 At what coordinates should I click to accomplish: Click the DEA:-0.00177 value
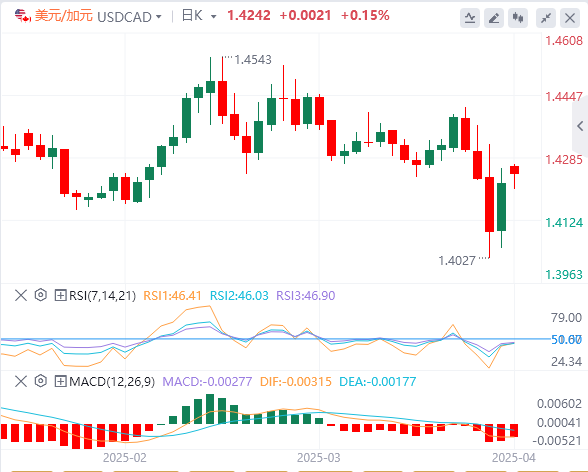coord(378,382)
